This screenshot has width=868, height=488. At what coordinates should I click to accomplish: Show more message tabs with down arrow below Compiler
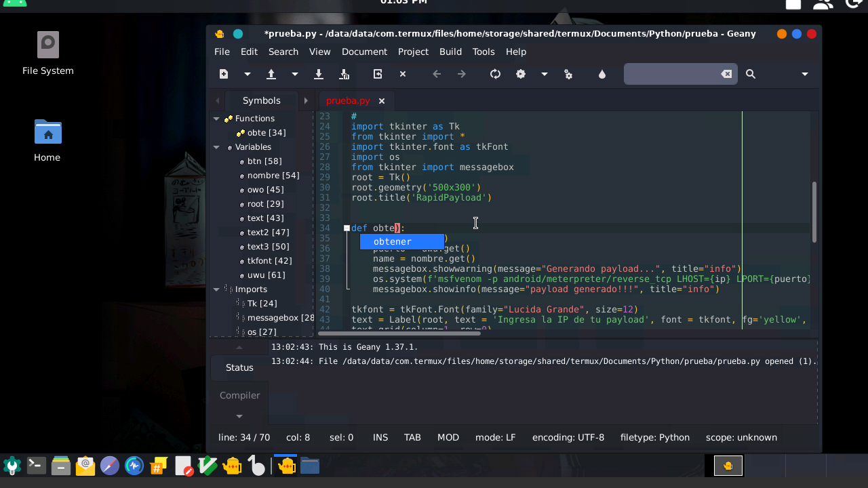(239, 416)
